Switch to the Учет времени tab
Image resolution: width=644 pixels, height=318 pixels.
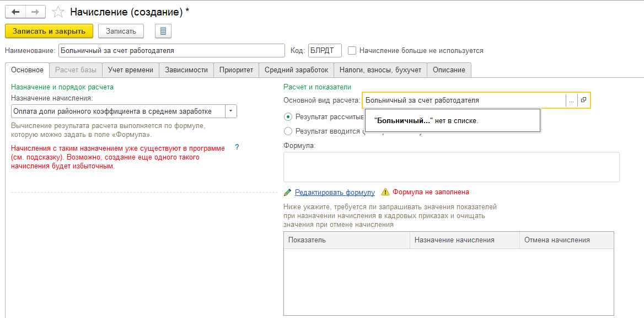pyautogui.click(x=131, y=70)
